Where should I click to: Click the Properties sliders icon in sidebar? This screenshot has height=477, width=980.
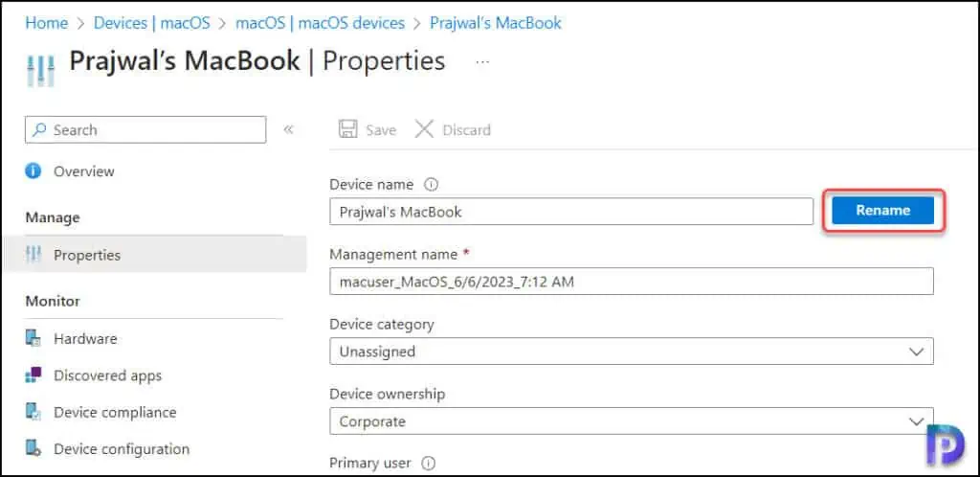33,255
